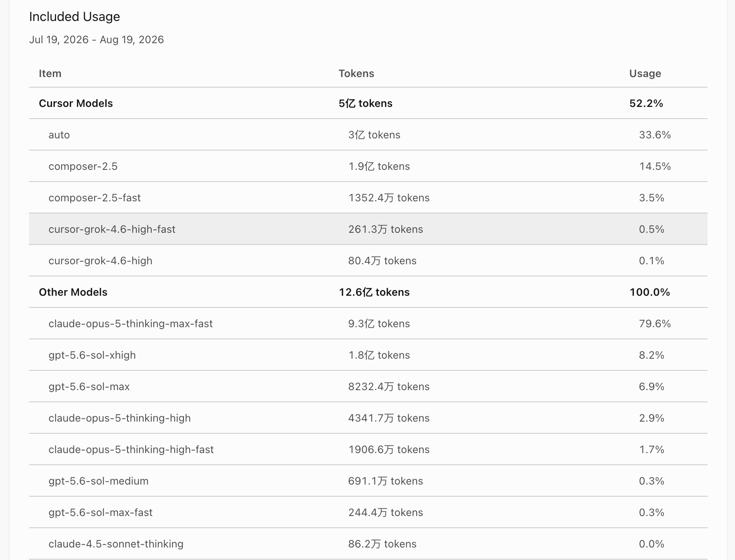
Task: Click the 14.5% usage value
Action: pos(655,166)
